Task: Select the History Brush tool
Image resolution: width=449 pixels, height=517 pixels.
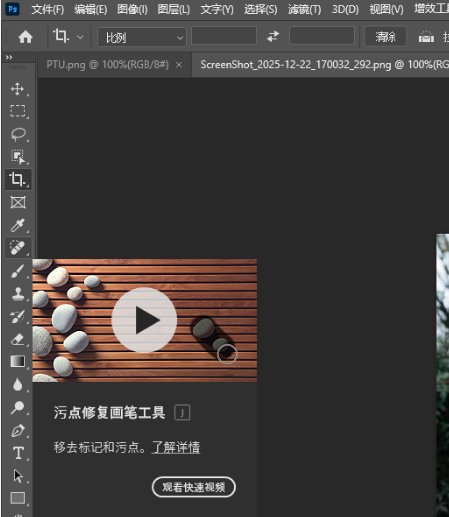Action: point(17,317)
